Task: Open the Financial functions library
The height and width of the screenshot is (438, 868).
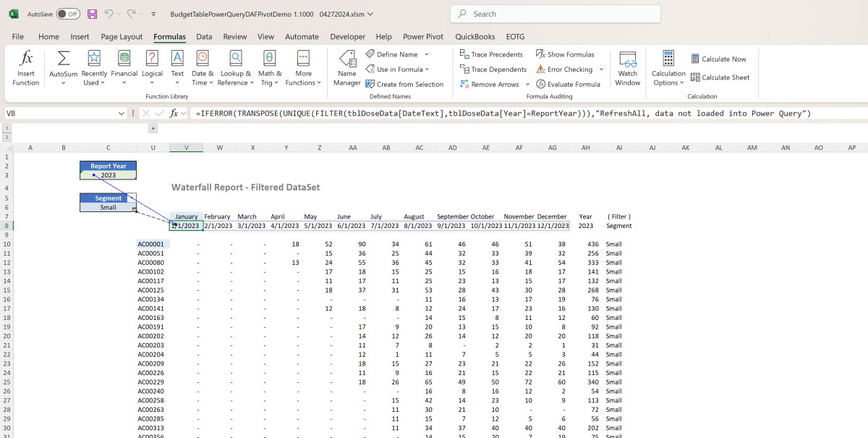Action: pos(124,69)
